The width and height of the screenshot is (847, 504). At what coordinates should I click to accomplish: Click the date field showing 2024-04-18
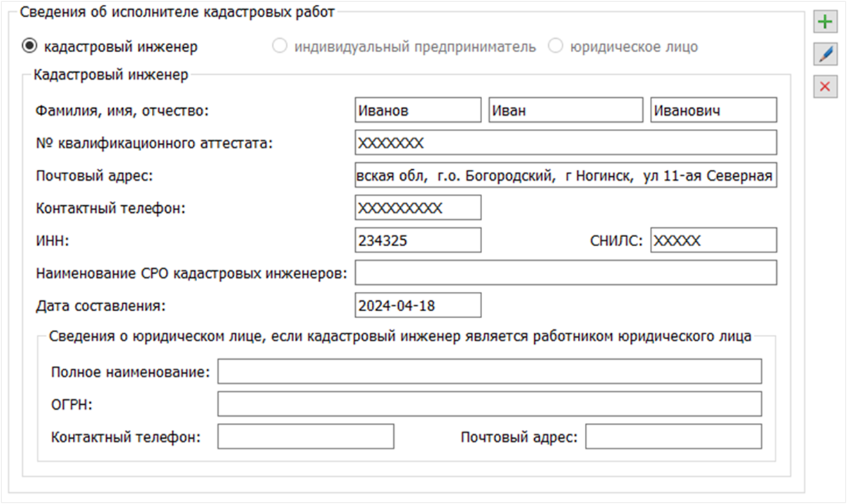click(x=417, y=305)
